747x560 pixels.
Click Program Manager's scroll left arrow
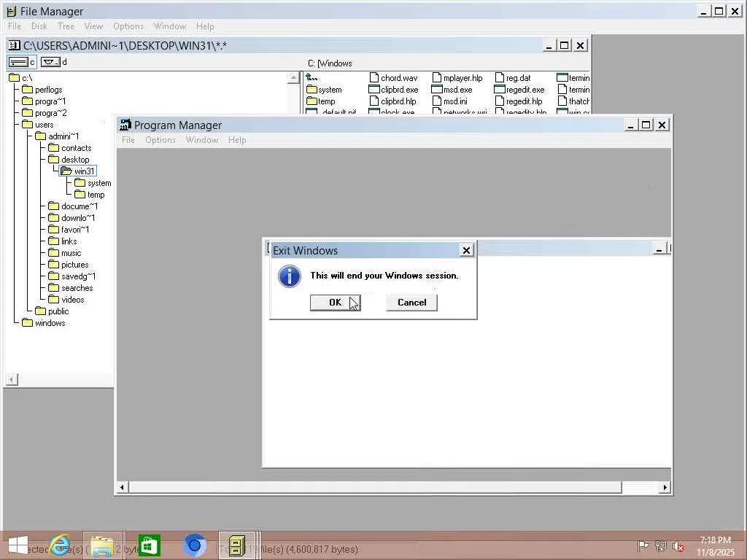click(122, 487)
